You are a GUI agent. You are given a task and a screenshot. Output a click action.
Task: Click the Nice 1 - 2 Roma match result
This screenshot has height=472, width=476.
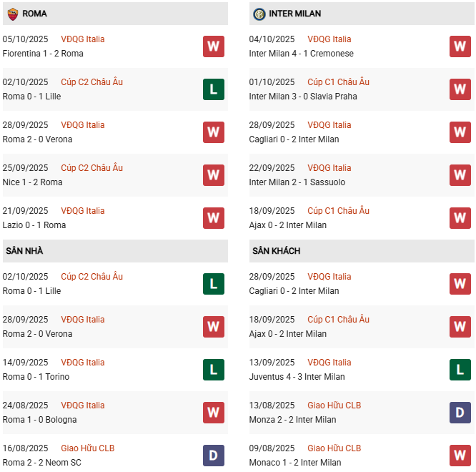coord(32,182)
